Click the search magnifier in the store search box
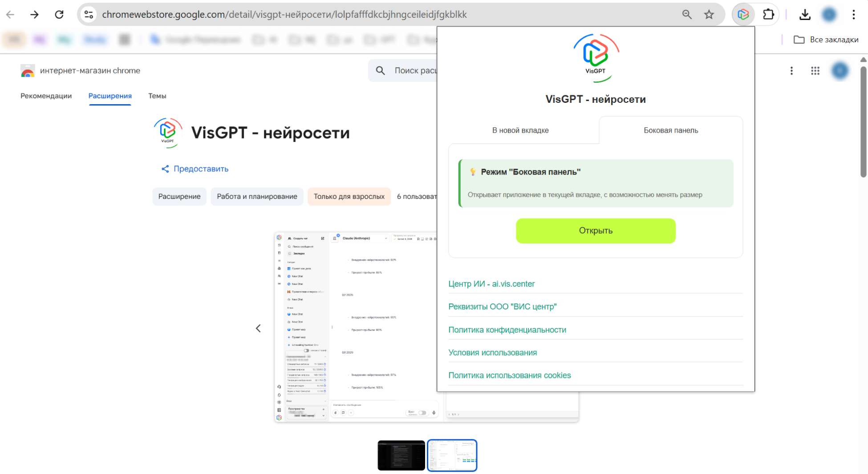The width and height of the screenshot is (868, 474). [381, 71]
